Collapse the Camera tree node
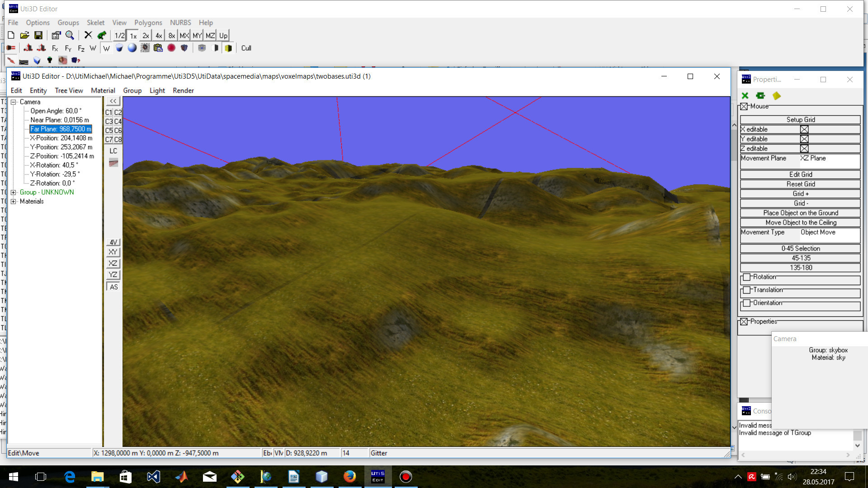The image size is (868, 488). pos(14,102)
